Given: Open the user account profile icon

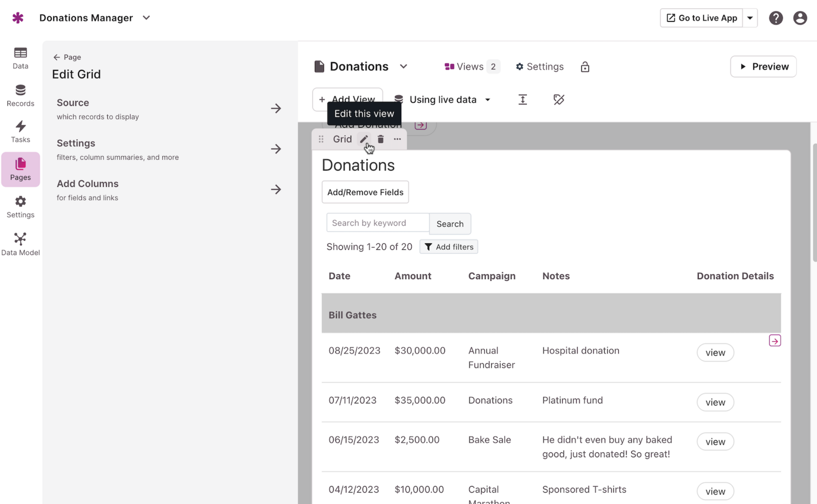Looking at the screenshot, I should pos(800,18).
